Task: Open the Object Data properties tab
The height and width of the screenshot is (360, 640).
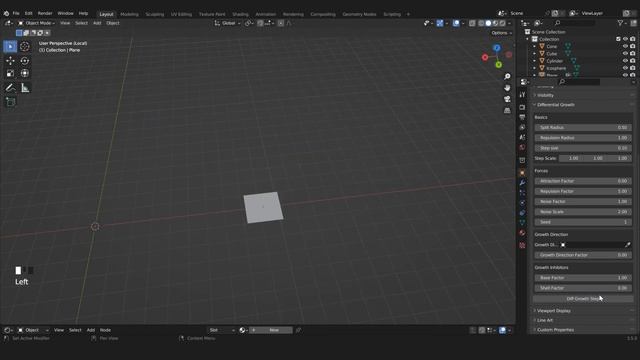Action: tap(522, 223)
